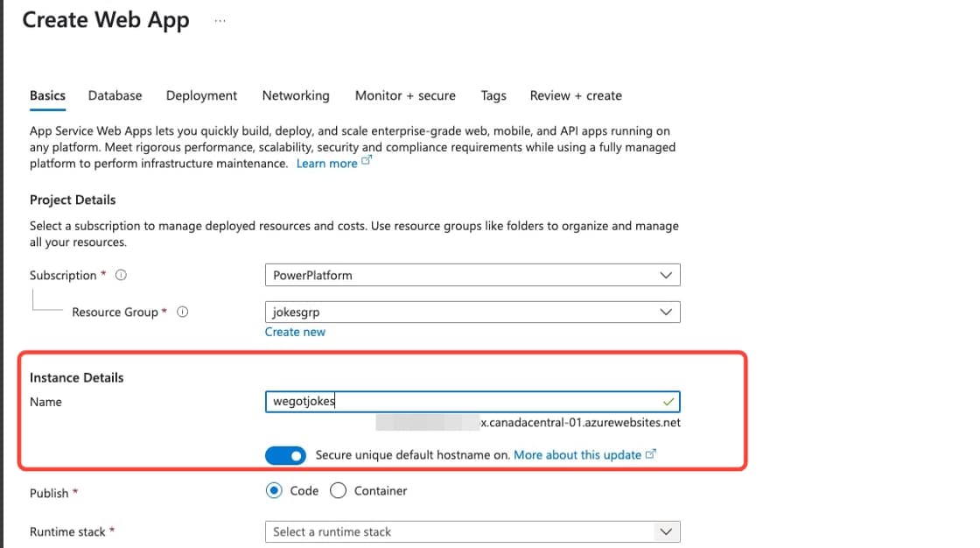
Task: Click the Resource Group info icon
Action: coord(183,313)
